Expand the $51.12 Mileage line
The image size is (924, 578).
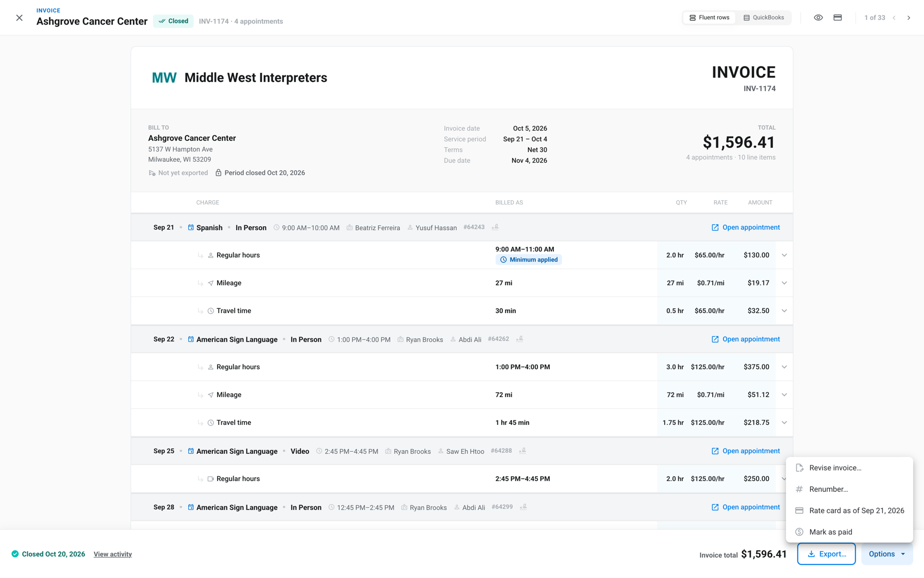[x=784, y=395]
